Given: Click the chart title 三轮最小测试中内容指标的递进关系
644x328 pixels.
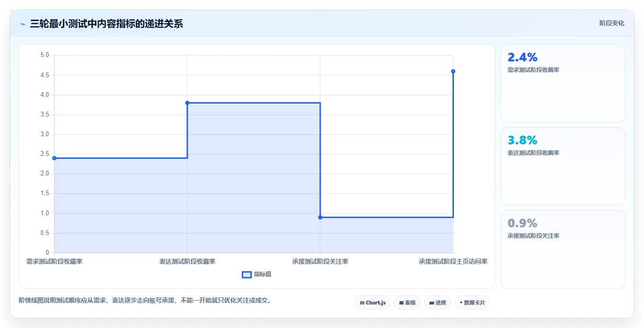Looking at the screenshot, I should click(106, 23).
